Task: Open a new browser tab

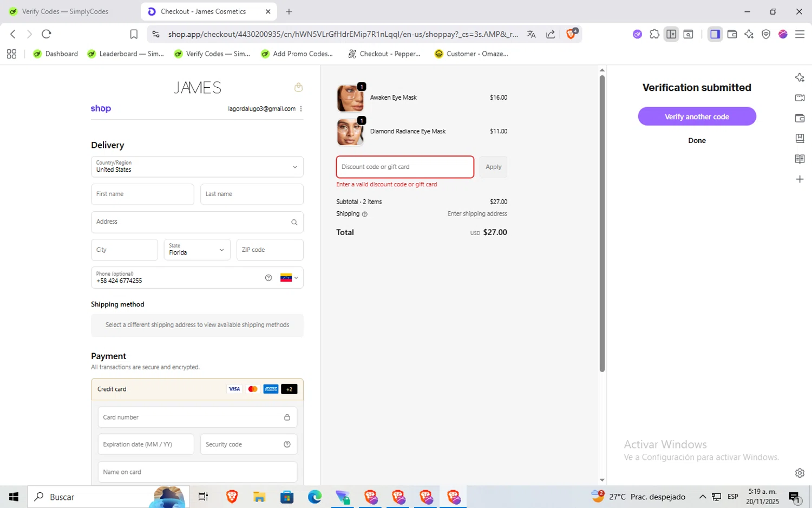Action: 289,11
